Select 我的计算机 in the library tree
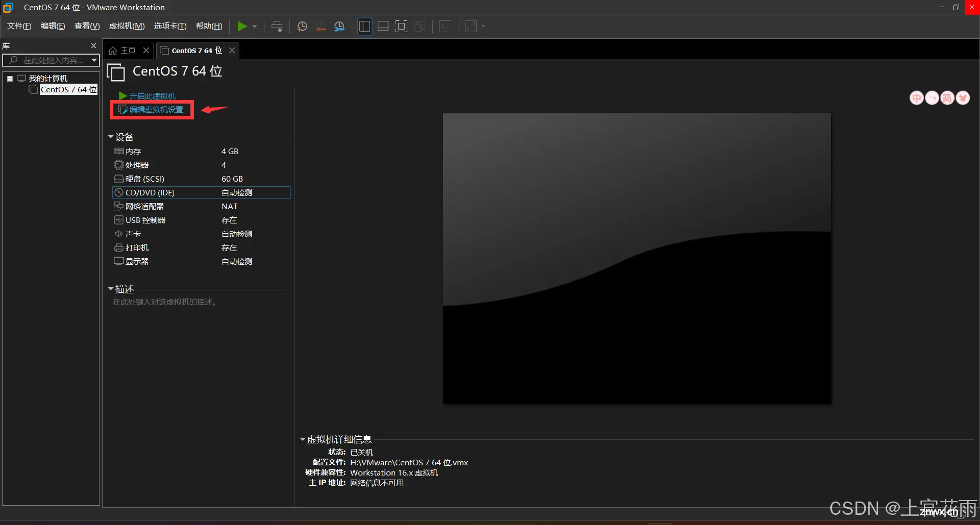This screenshot has width=980, height=525. 48,78
